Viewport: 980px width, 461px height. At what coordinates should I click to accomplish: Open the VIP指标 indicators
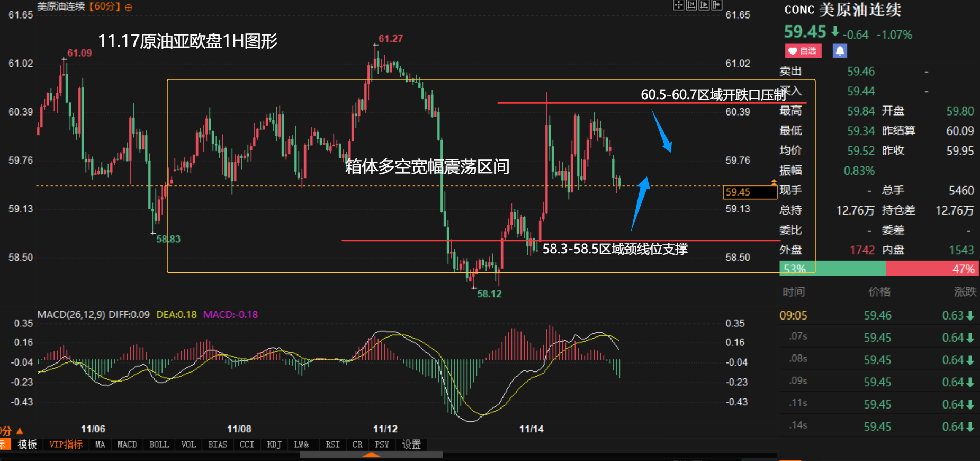point(66,445)
